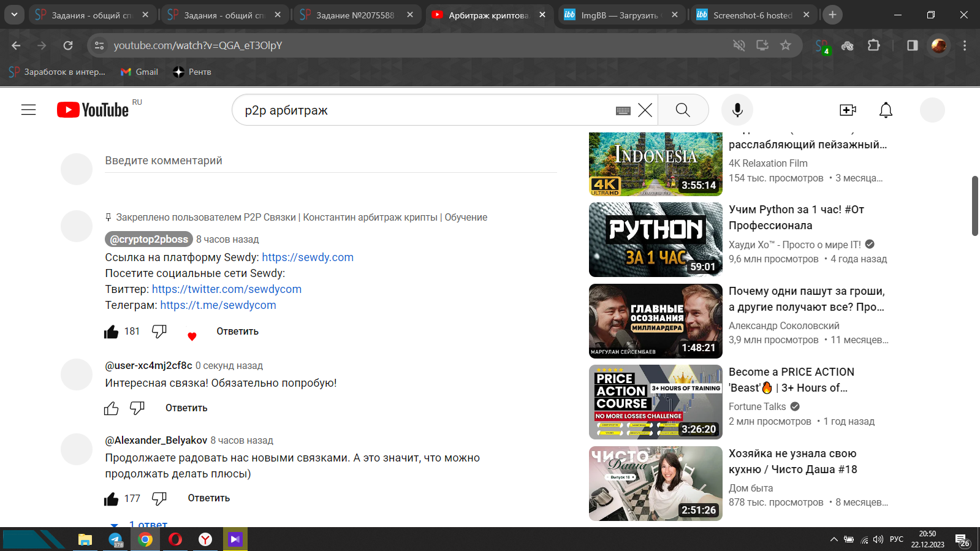This screenshot has width=980, height=551.
Task: Click the red heart on the pinned comment
Action: [x=192, y=336]
